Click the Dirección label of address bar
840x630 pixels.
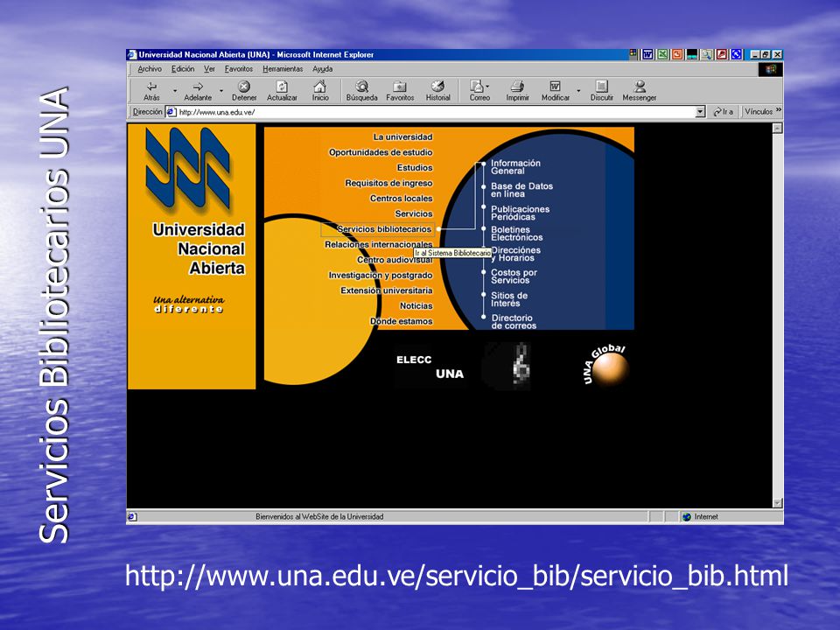click(147, 112)
